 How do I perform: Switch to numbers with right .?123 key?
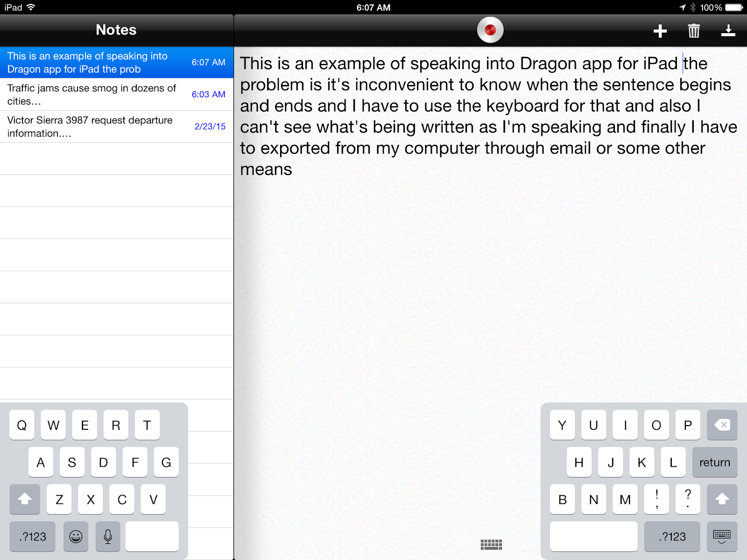(672, 537)
